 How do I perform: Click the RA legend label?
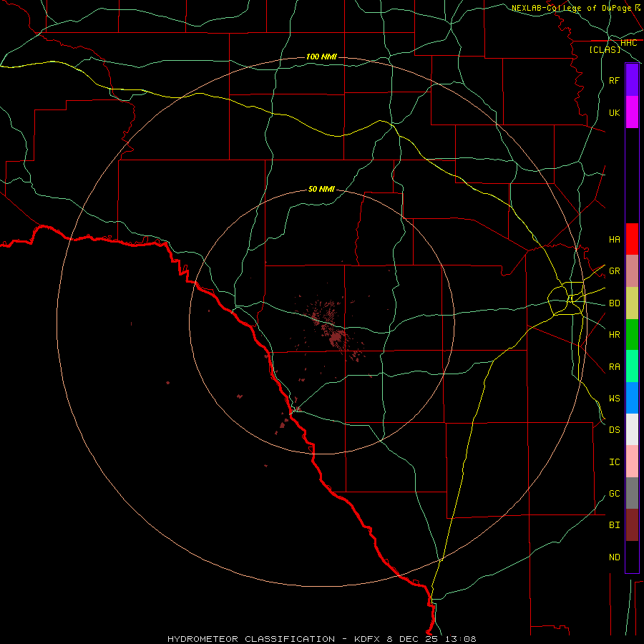point(615,366)
